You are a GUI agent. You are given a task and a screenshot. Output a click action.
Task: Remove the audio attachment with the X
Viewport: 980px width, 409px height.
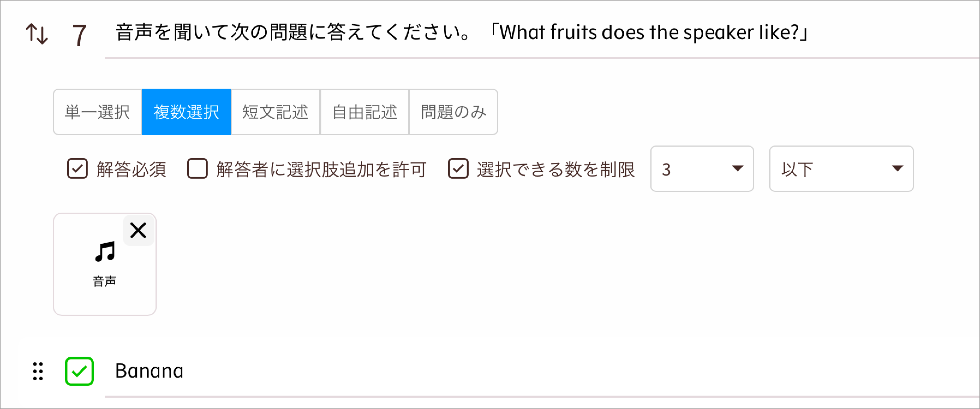click(x=138, y=230)
